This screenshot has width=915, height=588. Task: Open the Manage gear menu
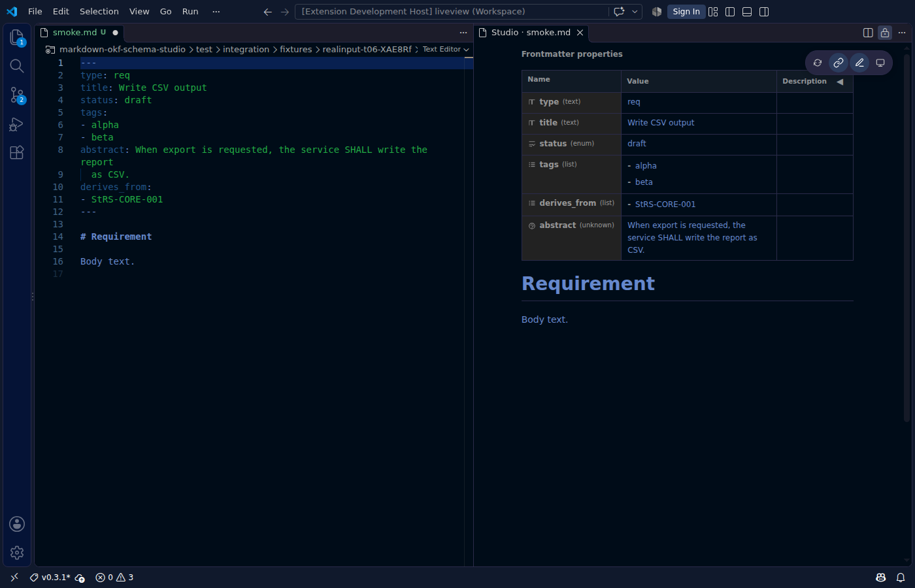17,553
